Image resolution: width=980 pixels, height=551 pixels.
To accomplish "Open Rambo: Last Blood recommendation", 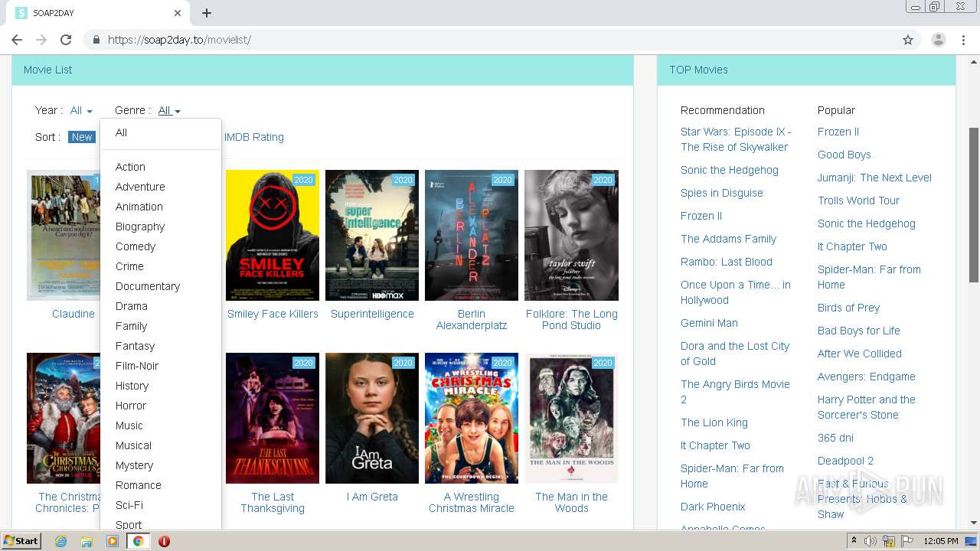I will point(727,262).
